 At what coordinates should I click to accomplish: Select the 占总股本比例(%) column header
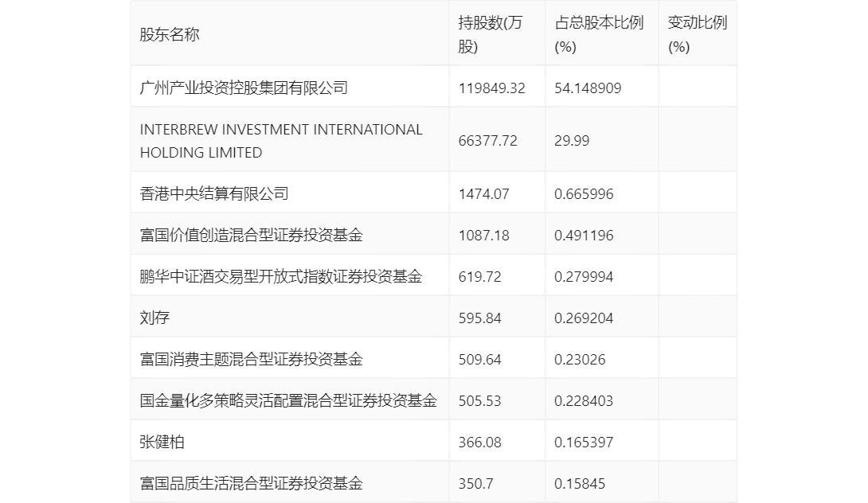[599, 34]
